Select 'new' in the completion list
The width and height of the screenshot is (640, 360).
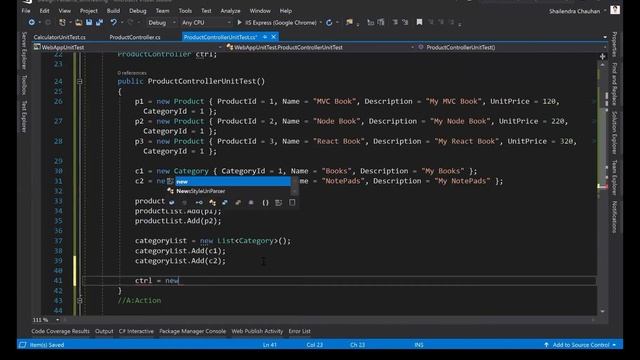coord(233,182)
